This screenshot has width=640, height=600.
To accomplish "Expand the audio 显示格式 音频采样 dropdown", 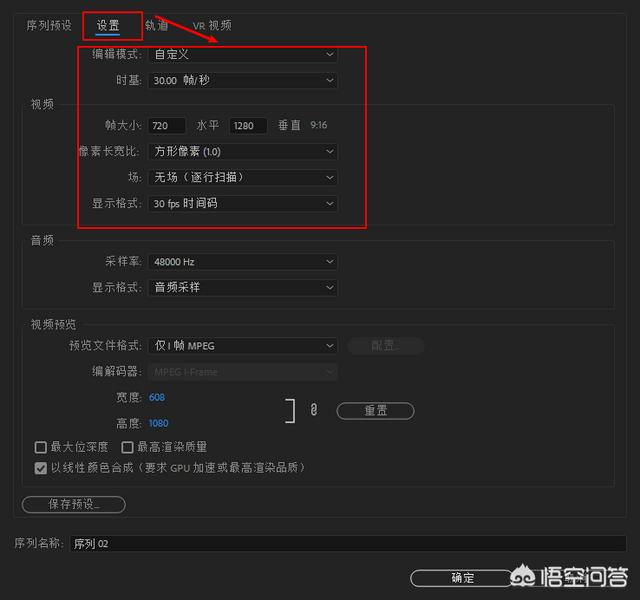I will pyautogui.click(x=242, y=287).
